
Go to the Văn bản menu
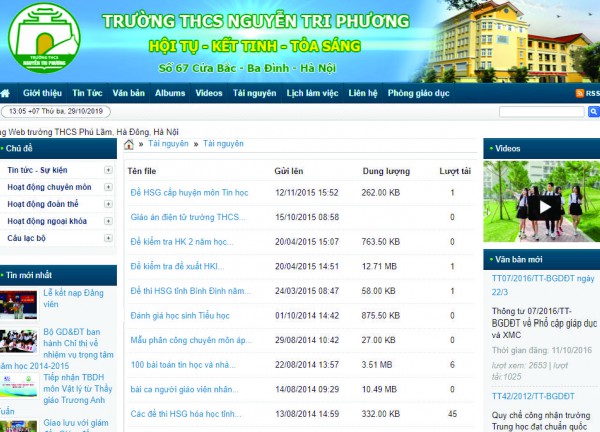(x=129, y=93)
